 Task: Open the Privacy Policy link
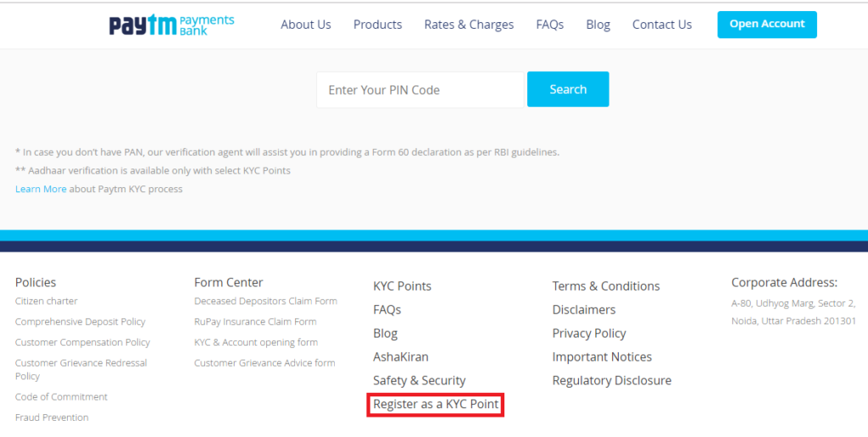pyautogui.click(x=589, y=334)
